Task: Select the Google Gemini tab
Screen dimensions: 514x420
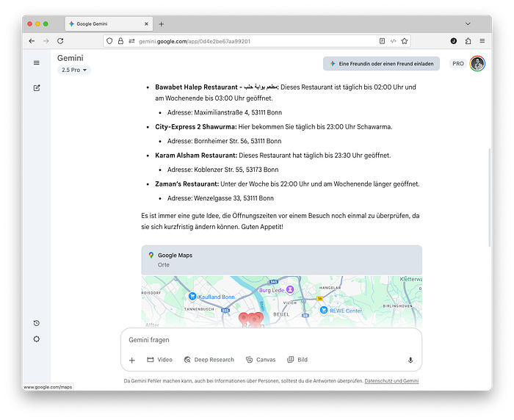Action: click(109, 24)
